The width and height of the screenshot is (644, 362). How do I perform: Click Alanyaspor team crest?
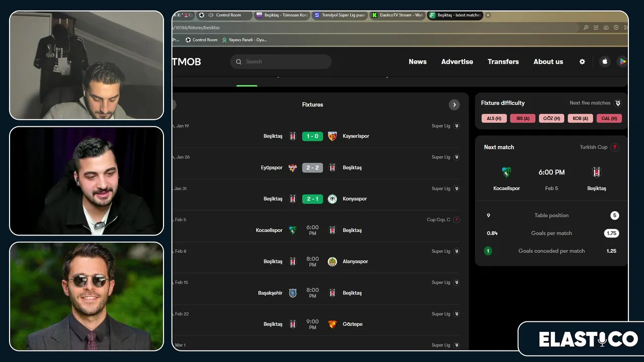pyautogui.click(x=332, y=261)
